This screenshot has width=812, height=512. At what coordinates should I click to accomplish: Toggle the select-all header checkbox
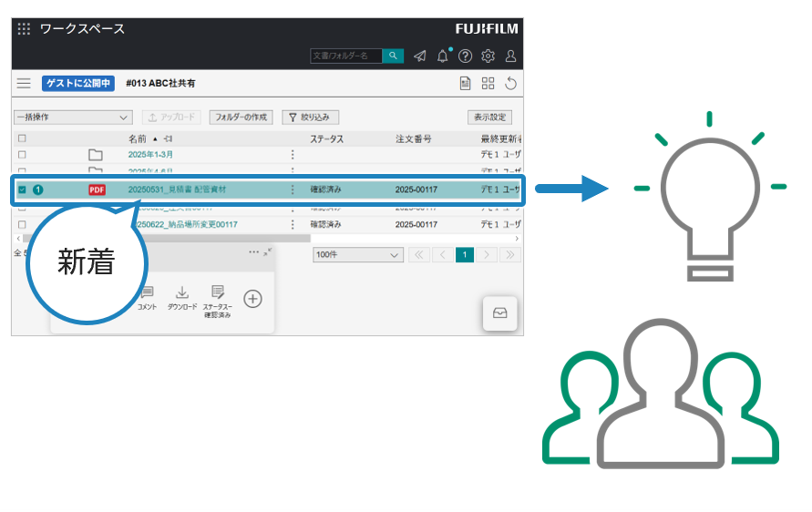click(x=22, y=139)
